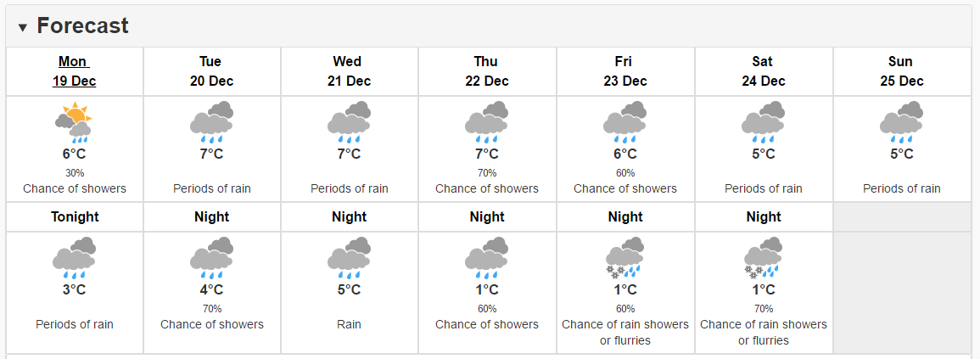
Task: Click Sunday's 5°C temperature reading
Action: 901,154
